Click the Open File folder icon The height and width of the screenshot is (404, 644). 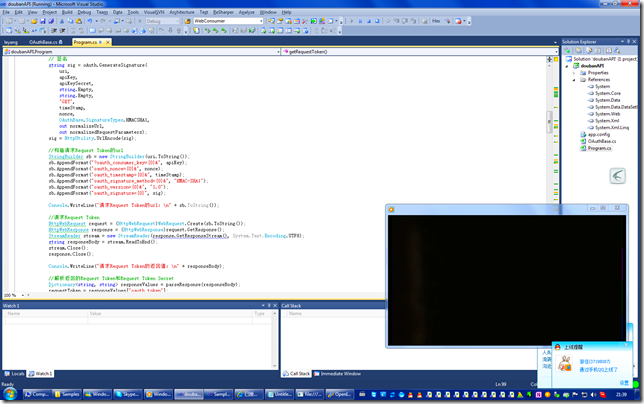(34, 21)
